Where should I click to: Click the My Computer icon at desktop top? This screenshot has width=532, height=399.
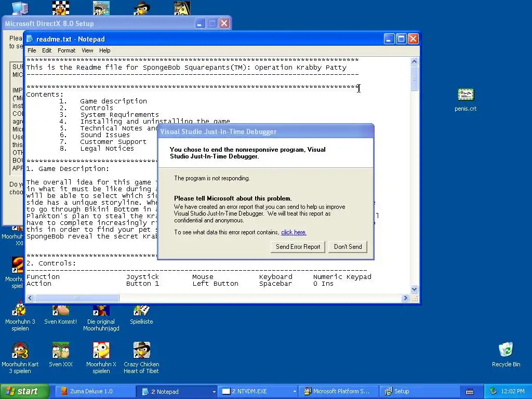20,7
